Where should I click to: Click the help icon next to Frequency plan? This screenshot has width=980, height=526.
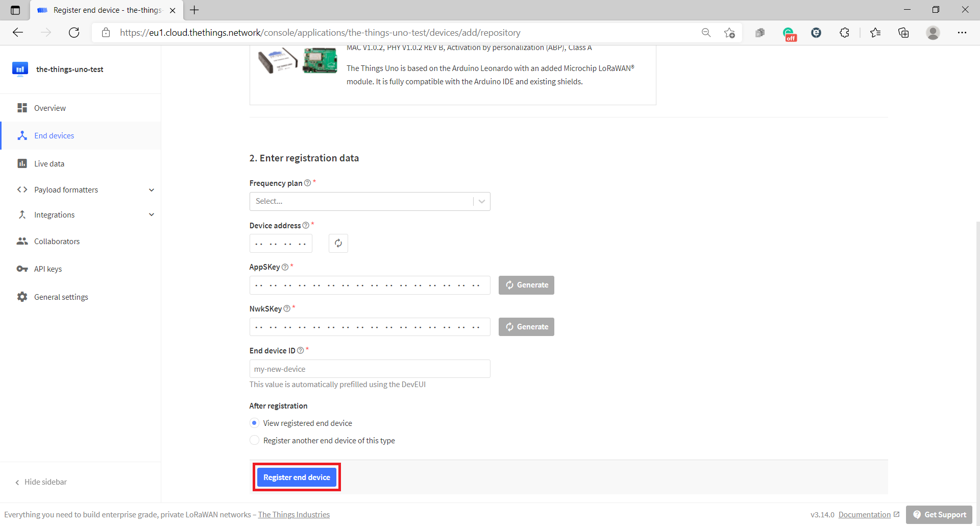point(308,183)
